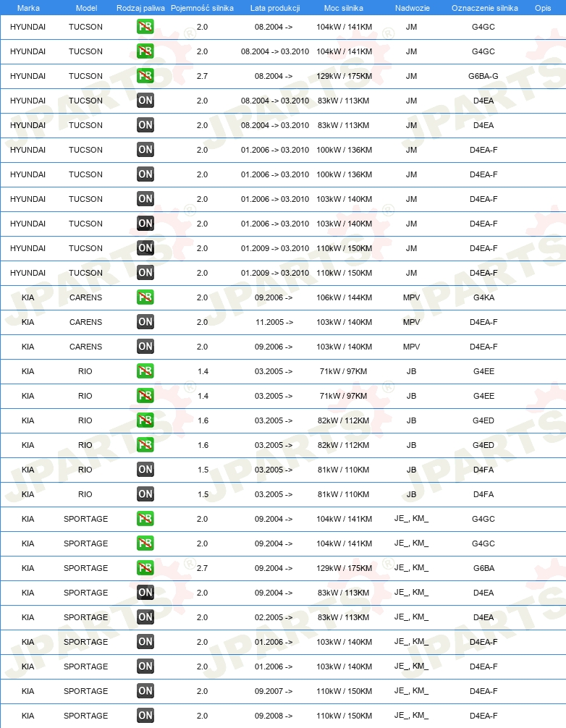Select G6BA engine code in Sportage row
This screenshot has width=566, height=728.
point(483,568)
